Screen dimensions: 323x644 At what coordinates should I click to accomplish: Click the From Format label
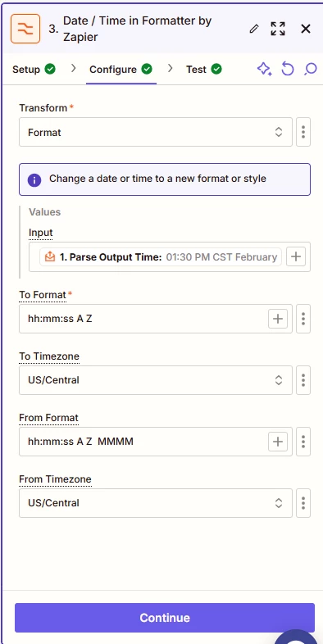[x=48, y=418]
